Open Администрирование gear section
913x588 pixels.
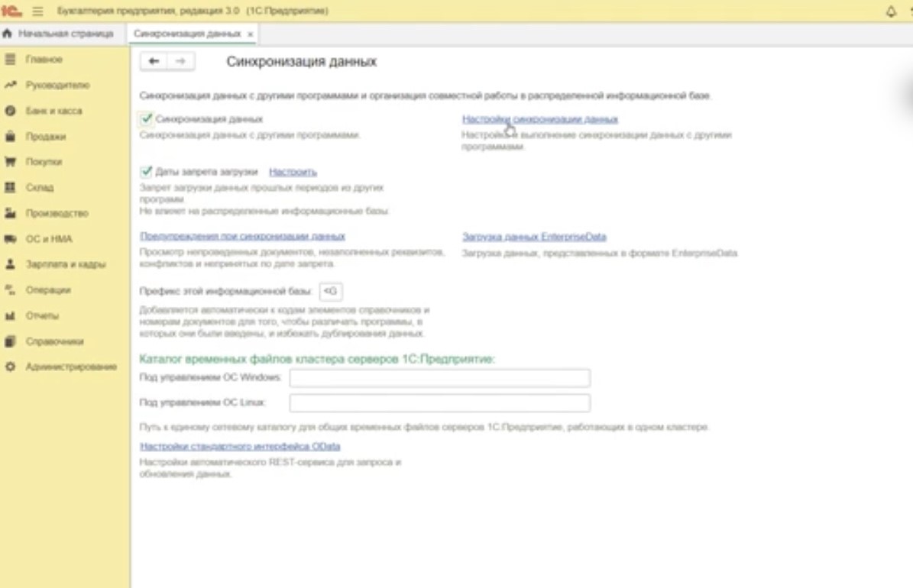[71, 367]
